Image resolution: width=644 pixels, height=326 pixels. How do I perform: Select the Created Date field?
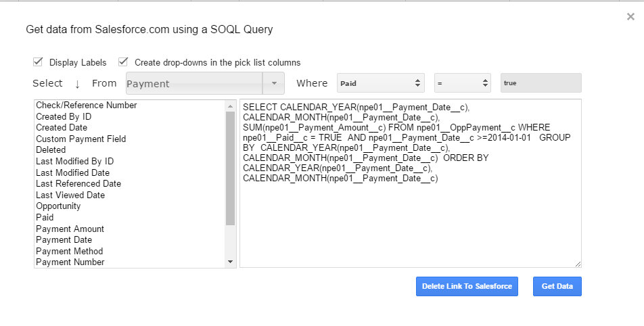tap(62, 128)
